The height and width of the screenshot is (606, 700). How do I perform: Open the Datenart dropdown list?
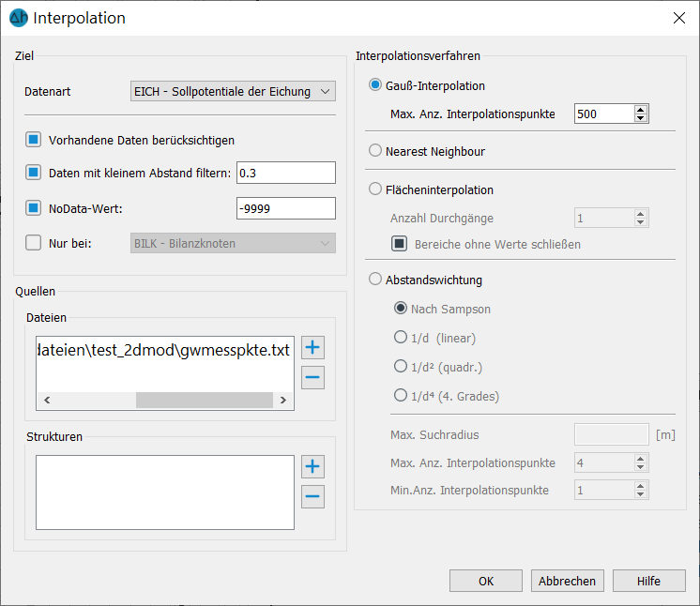[x=233, y=91]
